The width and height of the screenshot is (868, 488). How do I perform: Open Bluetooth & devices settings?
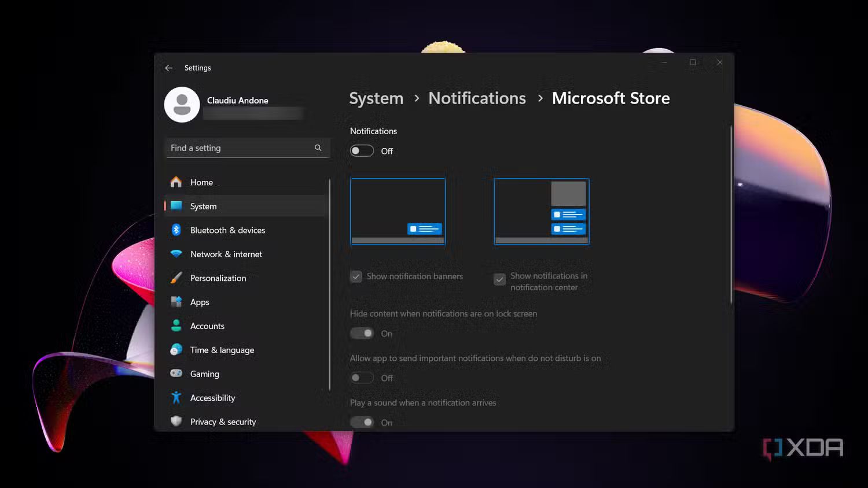(176, 230)
